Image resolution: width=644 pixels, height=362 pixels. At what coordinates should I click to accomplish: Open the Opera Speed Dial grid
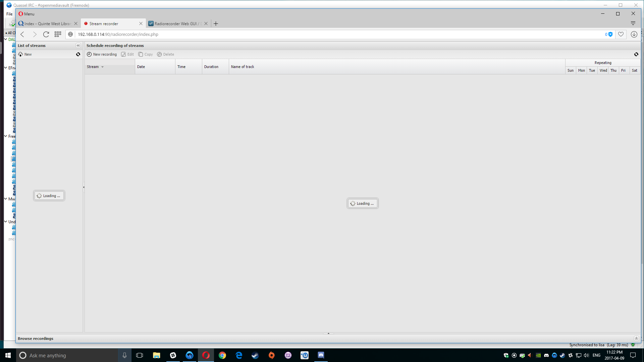(58, 34)
